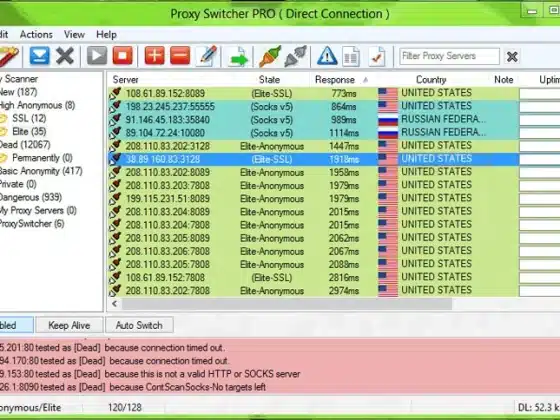The width and height of the screenshot is (560, 420).
Task: Open the View menu
Action: tap(74, 35)
